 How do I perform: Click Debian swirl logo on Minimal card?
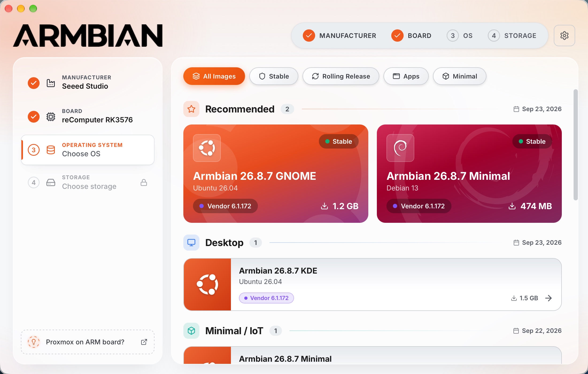[400, 148]
